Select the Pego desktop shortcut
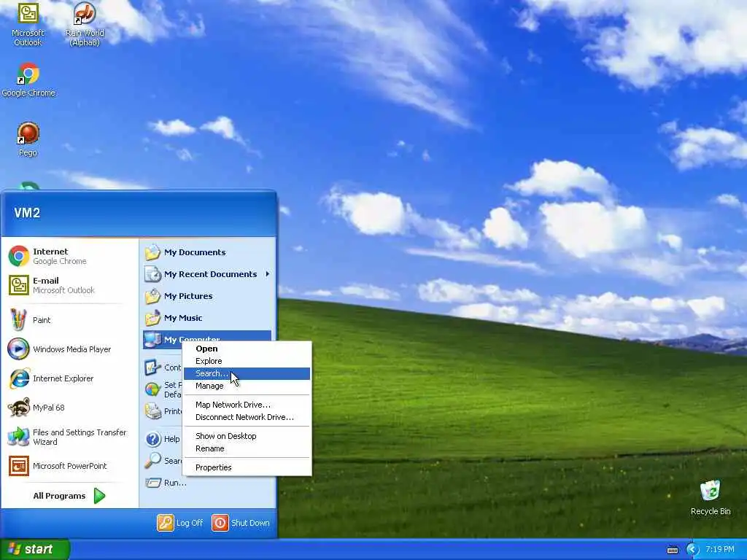Viewport: 747px width, 560px height. click(x=28, y=139)
